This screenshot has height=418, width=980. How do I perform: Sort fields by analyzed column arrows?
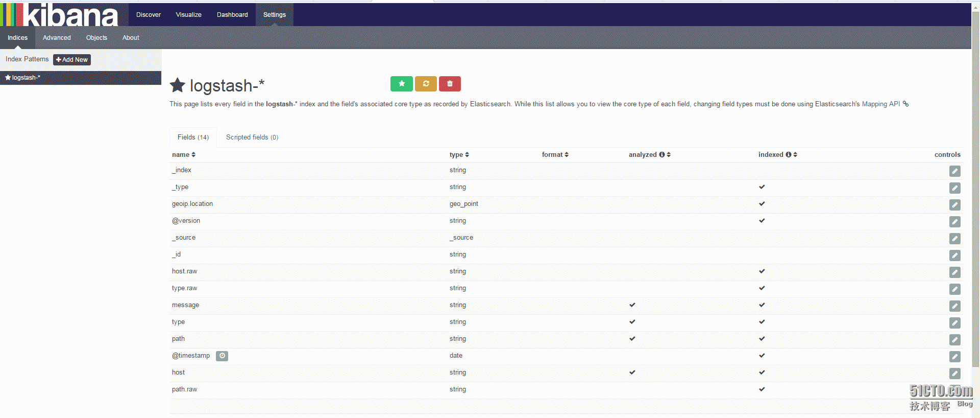(x=669, y=154)
